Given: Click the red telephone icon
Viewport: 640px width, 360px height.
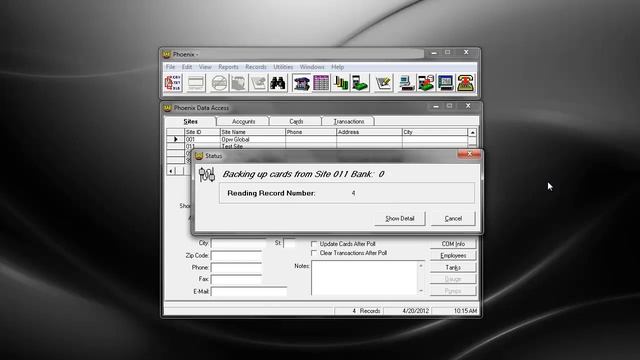Looking at the screenshot, I should coord(465,83).
